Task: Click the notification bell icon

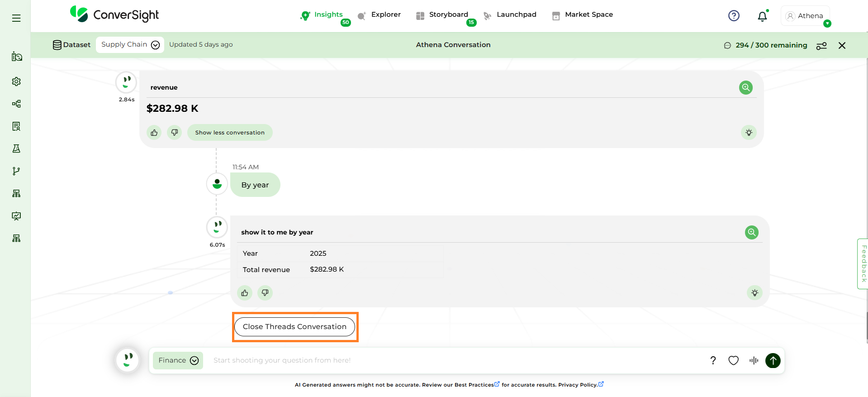Action: pos(762,16)
